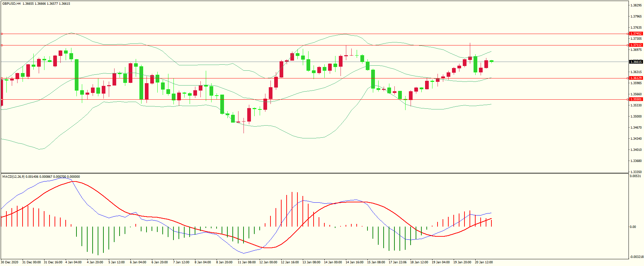Click the 8 Jan 04:00 time label

pos(203,262)
